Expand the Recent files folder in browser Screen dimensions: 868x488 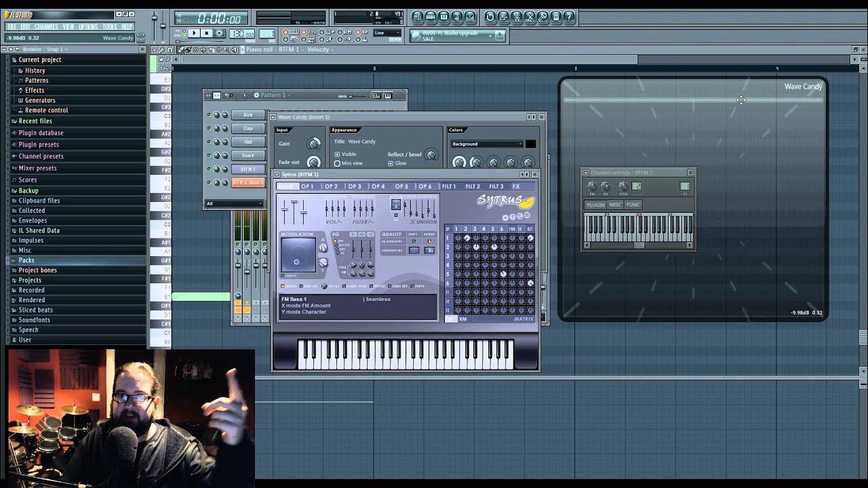(35, 121)
